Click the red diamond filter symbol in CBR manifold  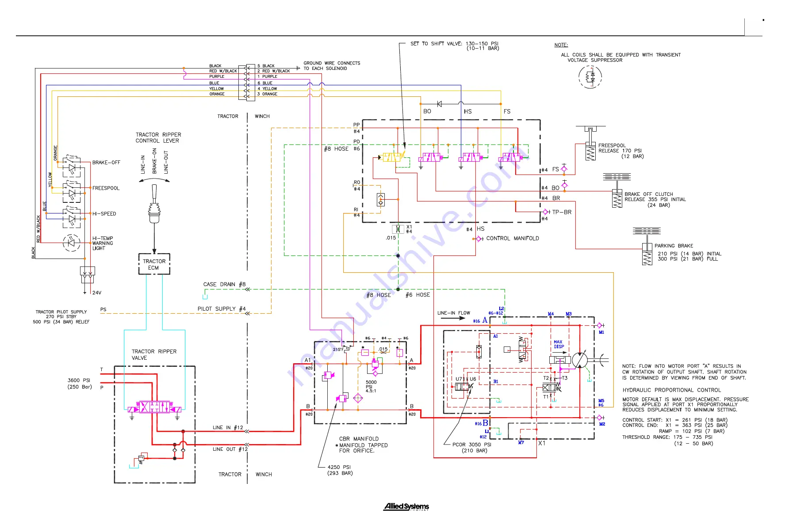point(358,398)
